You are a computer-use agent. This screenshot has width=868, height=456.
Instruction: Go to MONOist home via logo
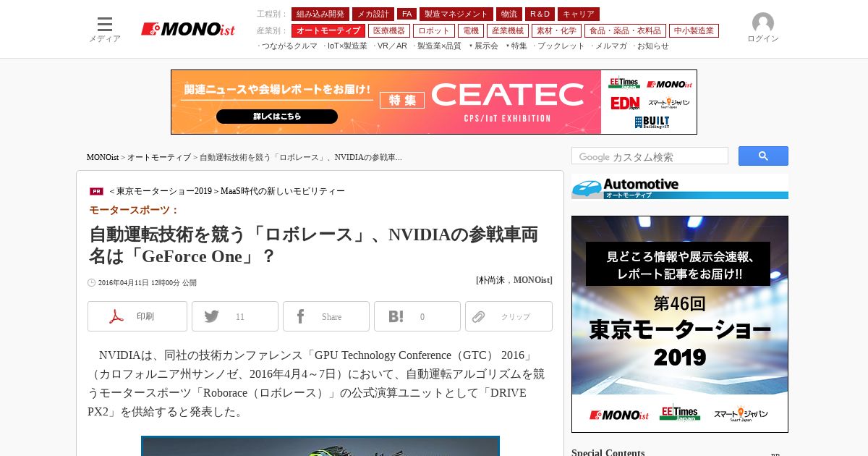pos(188,29)
